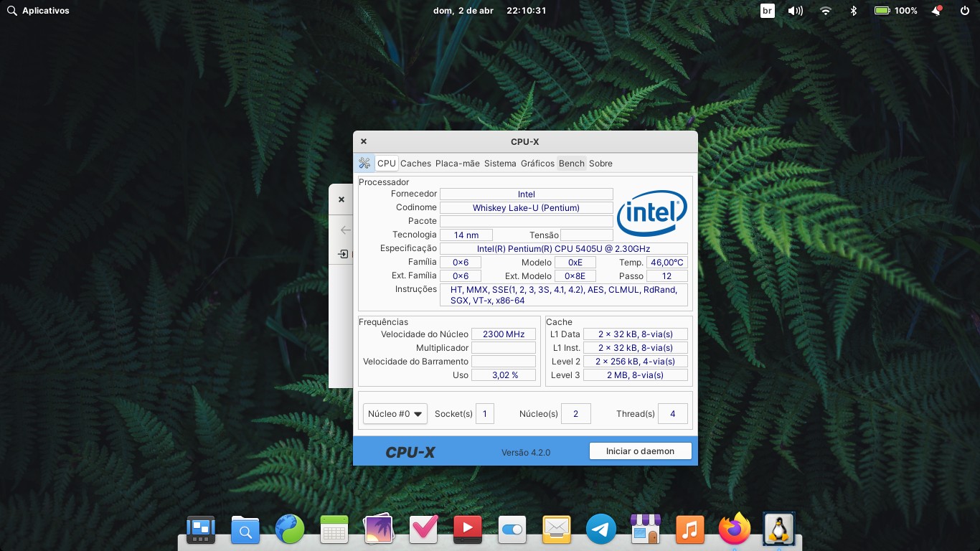Open the 'br' keyboard layout indicator
This screenshot has height=551, width=980.
(768, 11)
